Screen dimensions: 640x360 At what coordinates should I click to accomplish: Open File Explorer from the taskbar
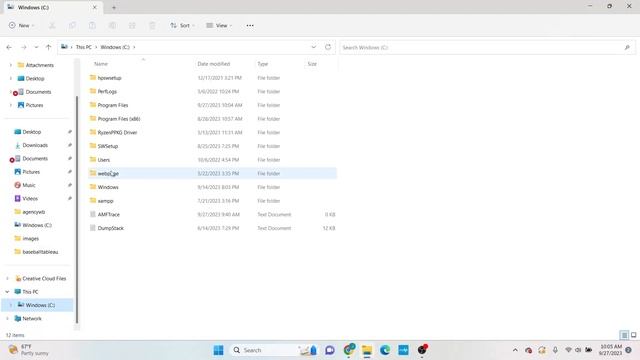click(x=367, y=350)
